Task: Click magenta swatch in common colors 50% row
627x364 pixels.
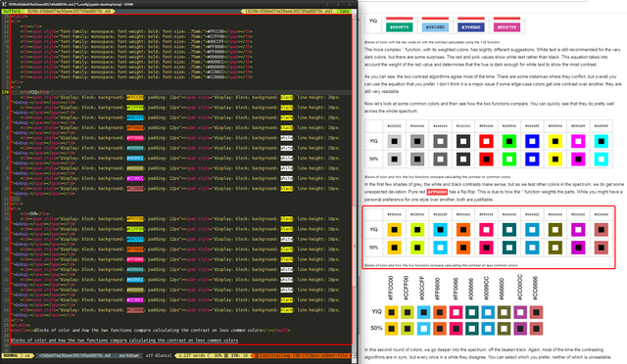Action: tap(578, 159)
